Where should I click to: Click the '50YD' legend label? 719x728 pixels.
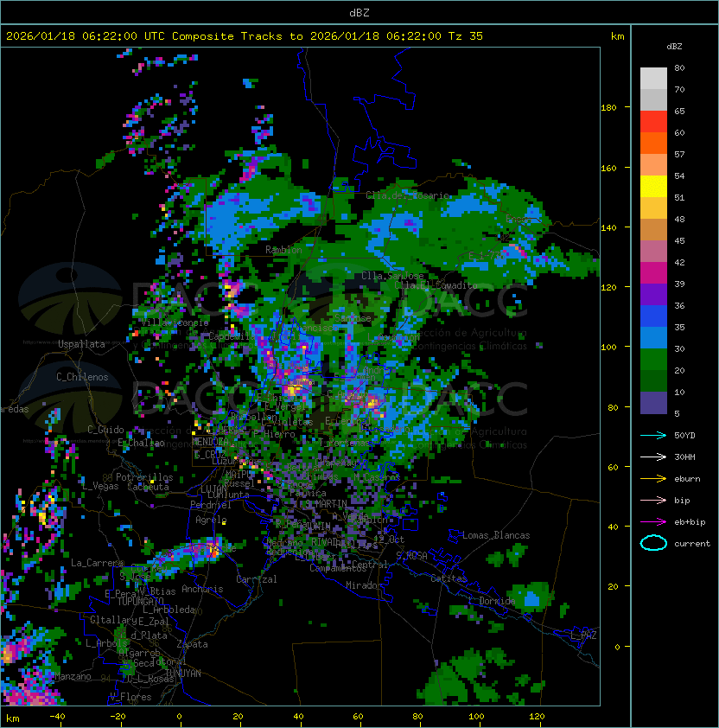coord(684,436)
